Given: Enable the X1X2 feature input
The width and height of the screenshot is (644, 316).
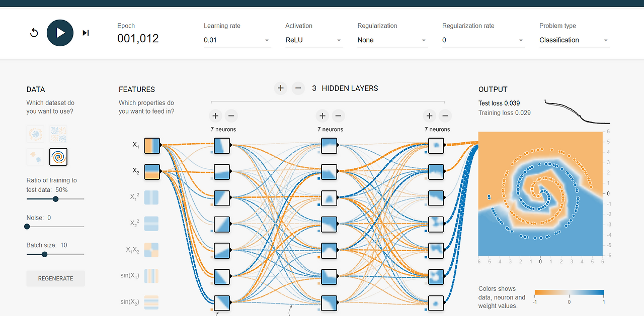Looking at the screenshot, I should point(151,250).
